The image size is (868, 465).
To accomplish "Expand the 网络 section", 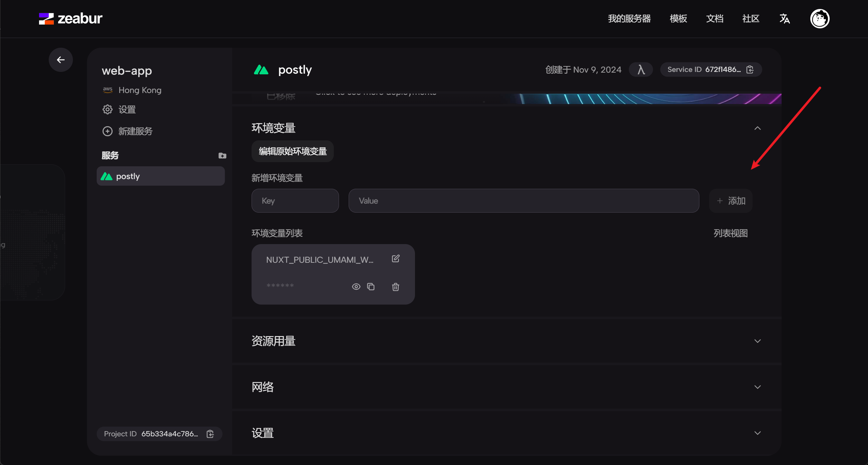I will click(x=757, y=387).
